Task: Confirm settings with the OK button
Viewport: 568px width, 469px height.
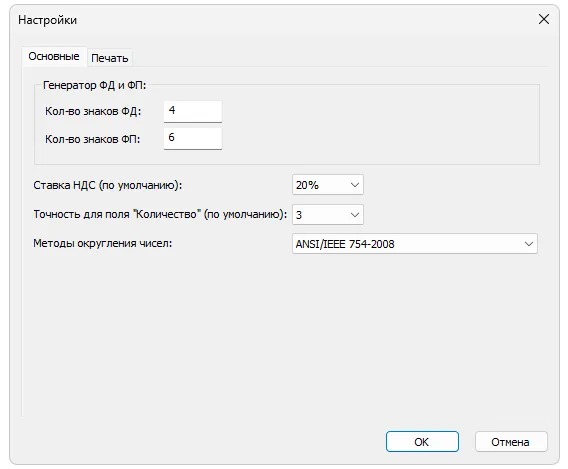Action: 422,441
